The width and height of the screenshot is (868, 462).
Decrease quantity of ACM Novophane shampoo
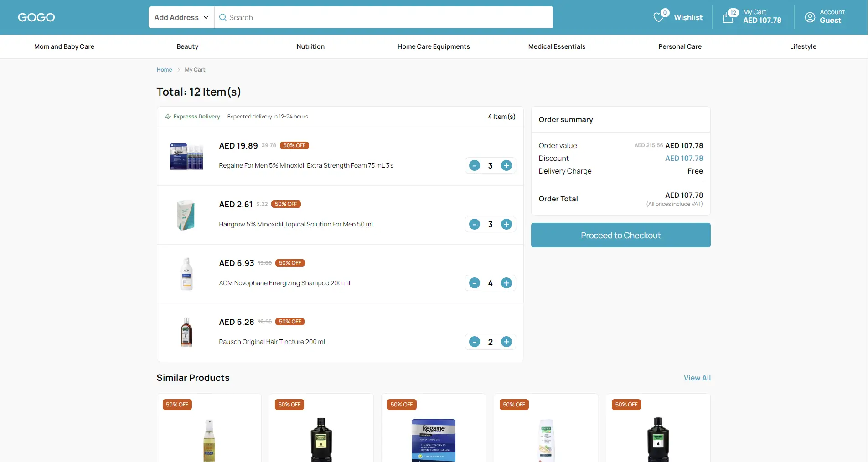coord(474,283)
